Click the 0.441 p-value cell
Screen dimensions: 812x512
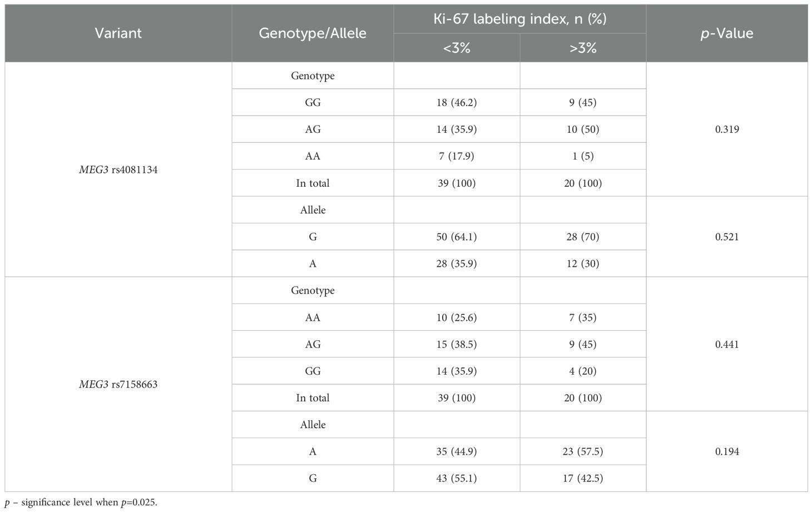click(727, 344)
